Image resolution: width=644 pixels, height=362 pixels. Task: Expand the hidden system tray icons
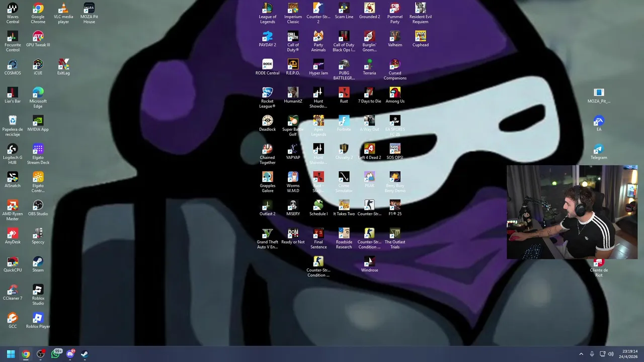[581, 354]
